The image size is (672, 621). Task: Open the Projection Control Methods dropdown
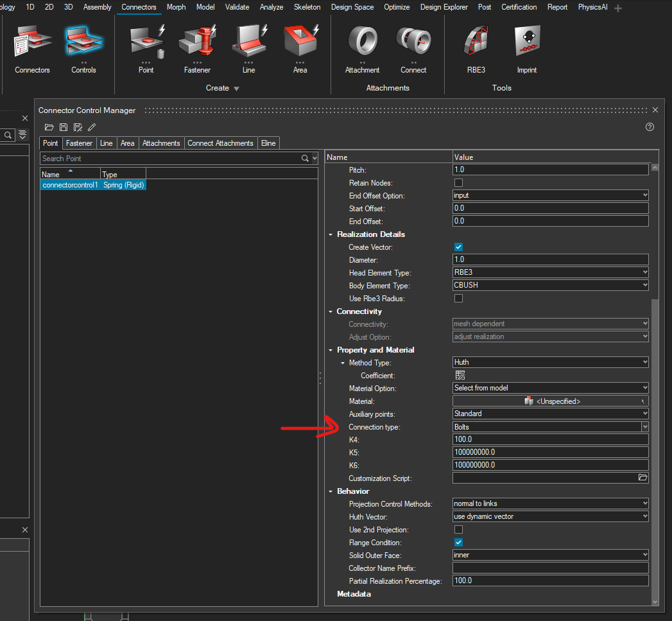pos(550,503)
